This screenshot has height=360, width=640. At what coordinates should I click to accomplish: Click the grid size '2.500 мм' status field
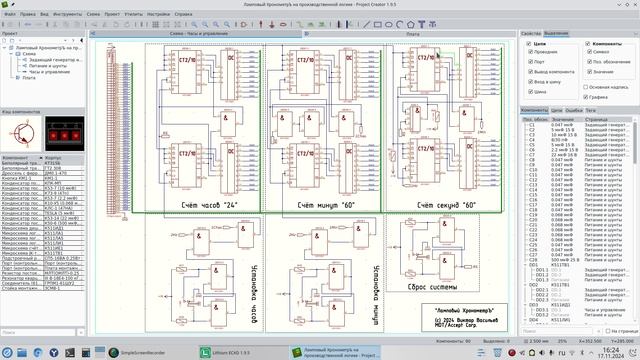click(x=536, y=341)
